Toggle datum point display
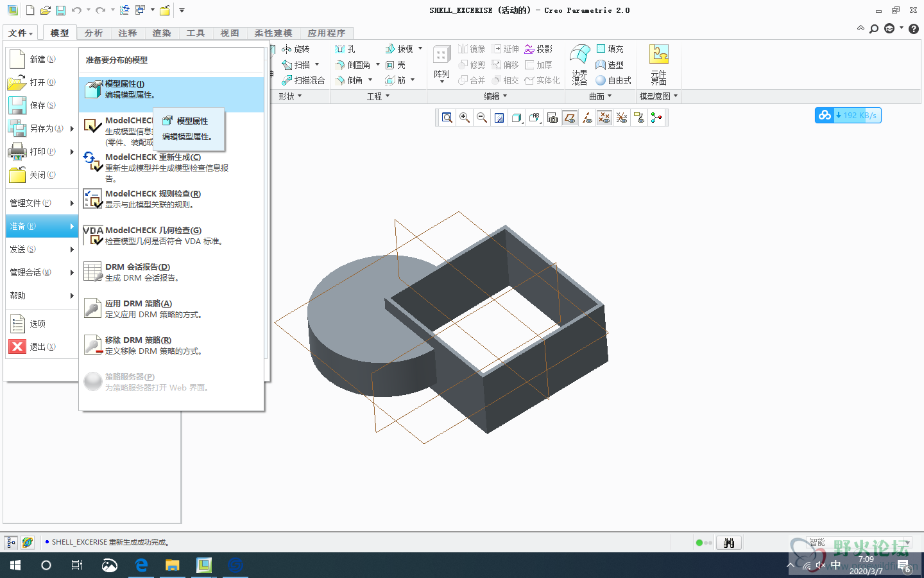The height and width of the screenshot is (578, 924). (604, 118)
